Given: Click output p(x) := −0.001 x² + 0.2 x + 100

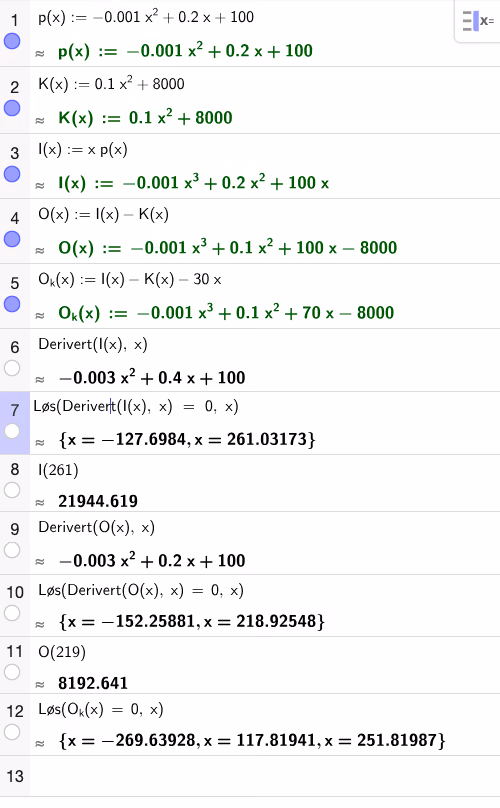Looking at the screenshot, I should (x=185, y=51).
